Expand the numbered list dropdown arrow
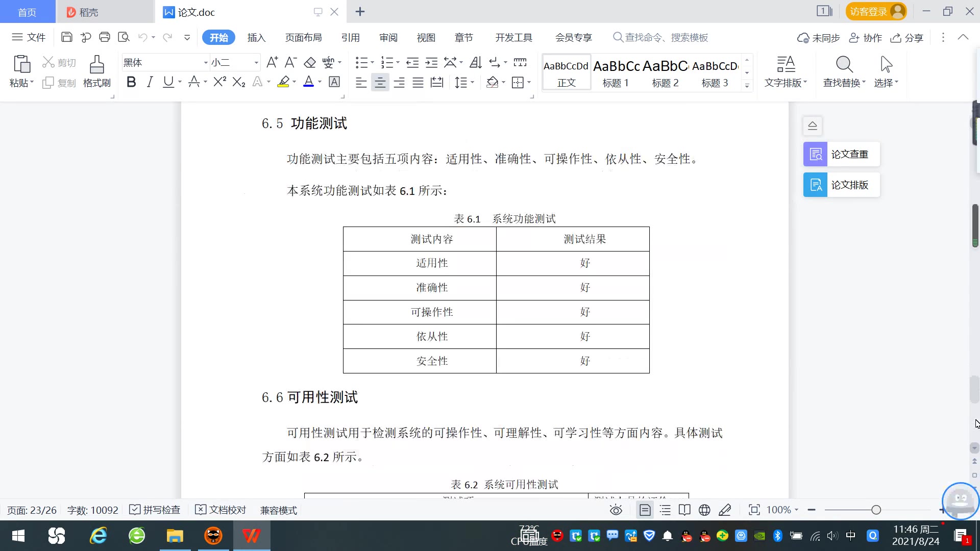 tap(398, 63)
